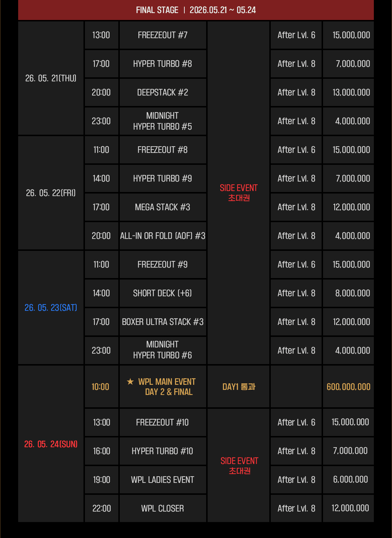392x538 pixels.
Task: Select the WPL CLOSER event
Action: 163,509
